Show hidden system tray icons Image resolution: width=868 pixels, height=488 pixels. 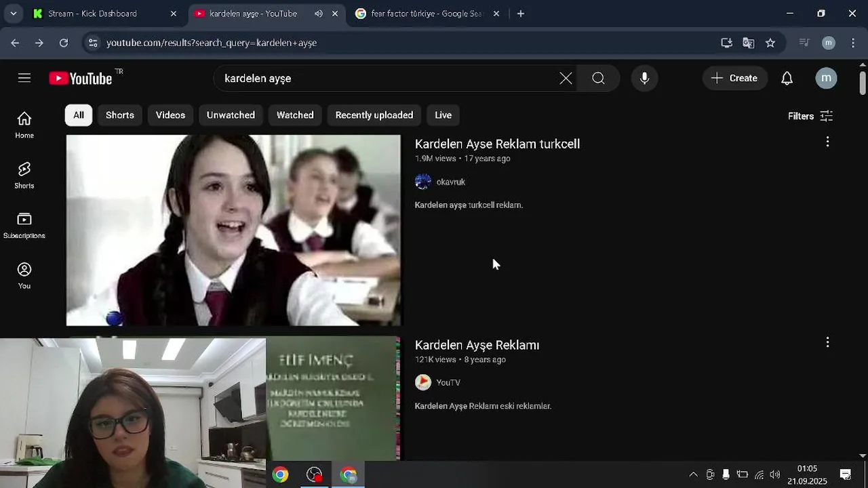click(x=693, y=474)
